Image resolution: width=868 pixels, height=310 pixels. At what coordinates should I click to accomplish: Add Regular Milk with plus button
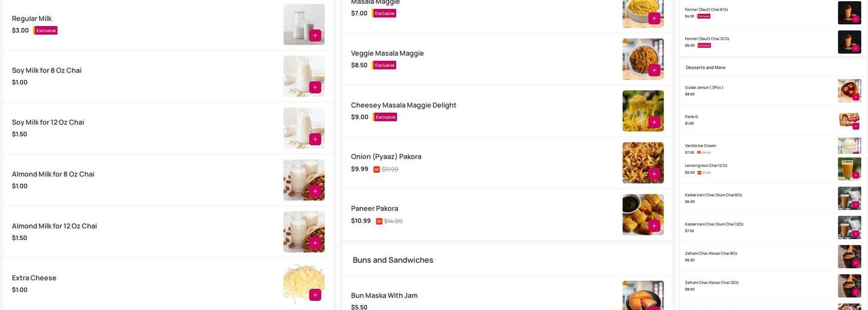click(315, 35)
